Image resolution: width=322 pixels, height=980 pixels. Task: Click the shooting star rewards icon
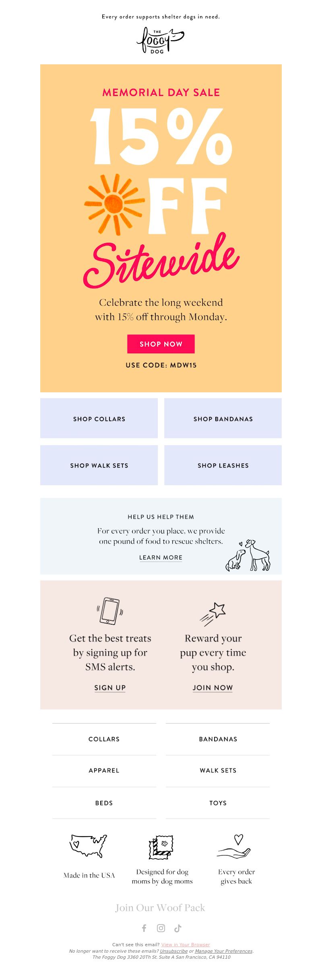point(213,614)
